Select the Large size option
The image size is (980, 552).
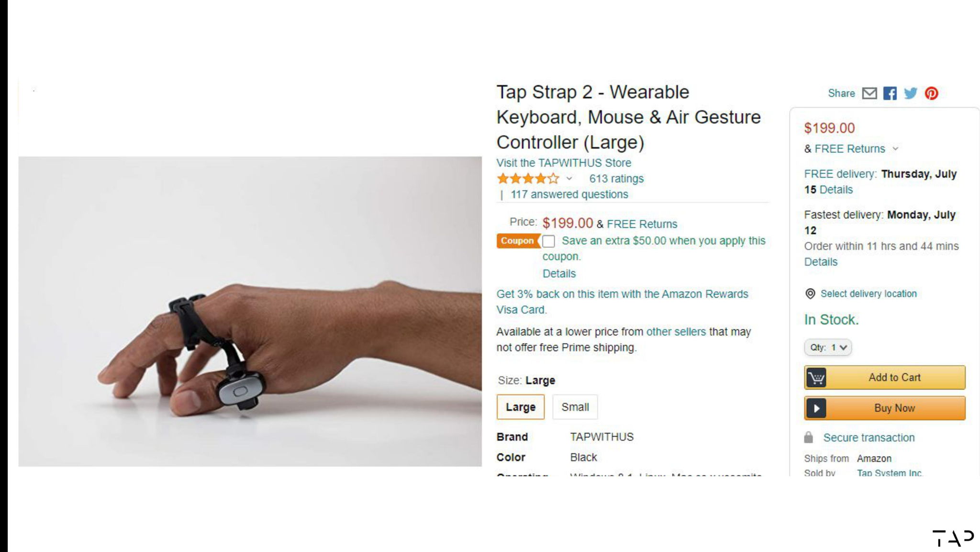[x=521, y=407]
